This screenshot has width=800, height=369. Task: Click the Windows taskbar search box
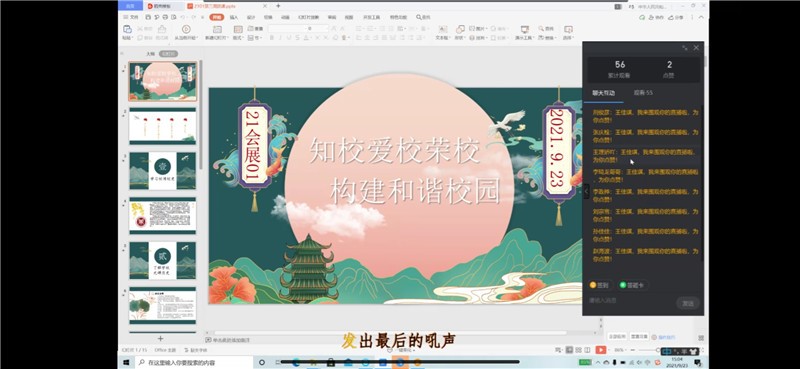[194, 362]
